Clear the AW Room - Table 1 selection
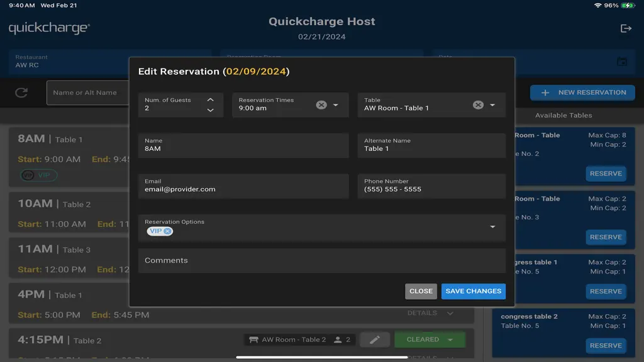Viewport: 644px width, 362px height. (x=478, y=105)
